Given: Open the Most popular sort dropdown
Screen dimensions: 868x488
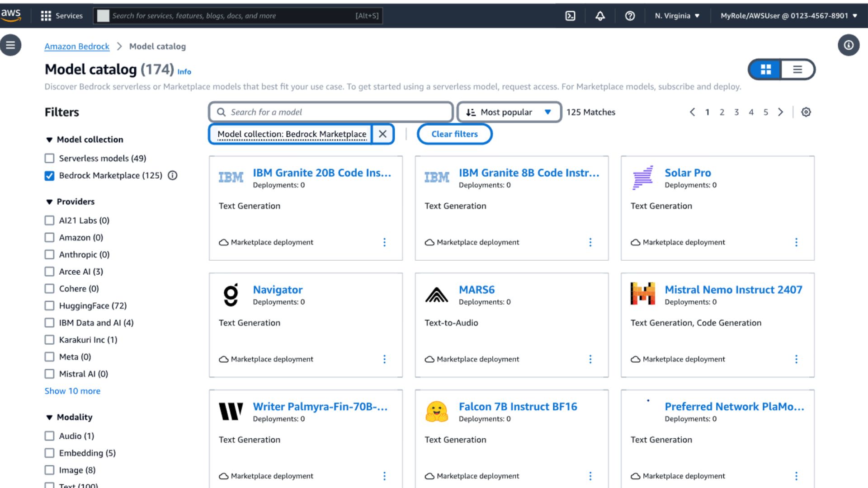Looking at the screenshot, I should click(x=509, y=112).
